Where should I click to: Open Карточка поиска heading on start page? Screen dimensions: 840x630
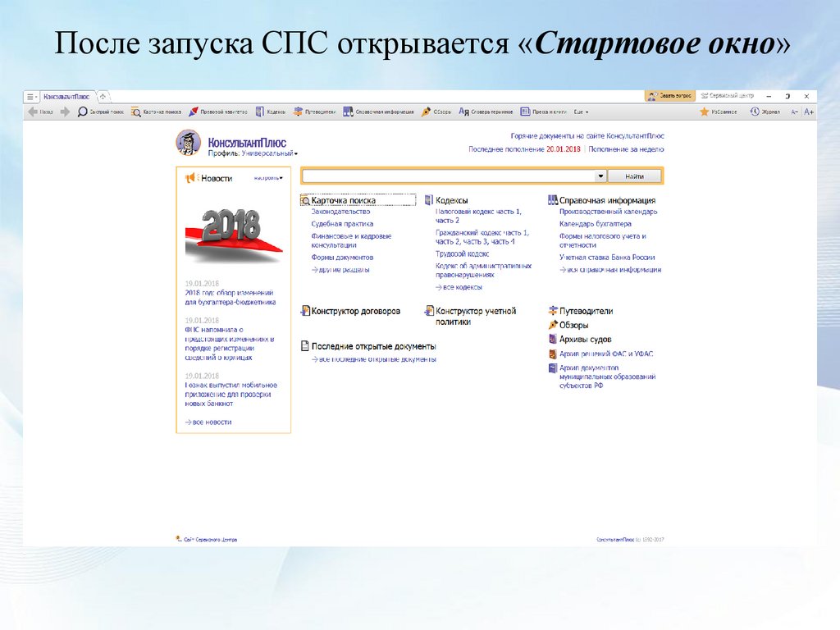(344, 200)
